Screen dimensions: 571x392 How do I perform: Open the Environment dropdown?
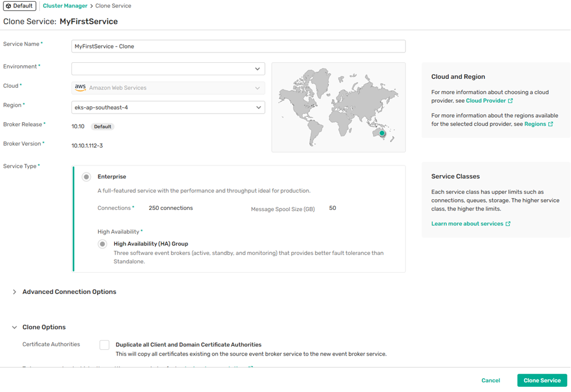(168, 69)
